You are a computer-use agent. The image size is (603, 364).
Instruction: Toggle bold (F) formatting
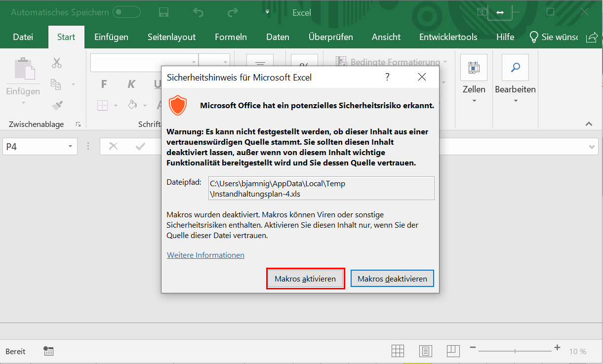pyautogui.click(x=104, y=84)
